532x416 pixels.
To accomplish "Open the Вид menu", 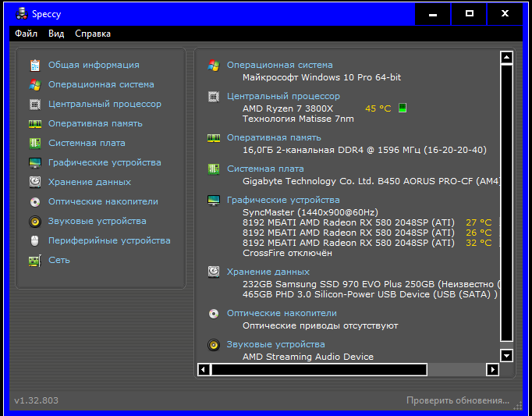I will [x=56, y=34].
